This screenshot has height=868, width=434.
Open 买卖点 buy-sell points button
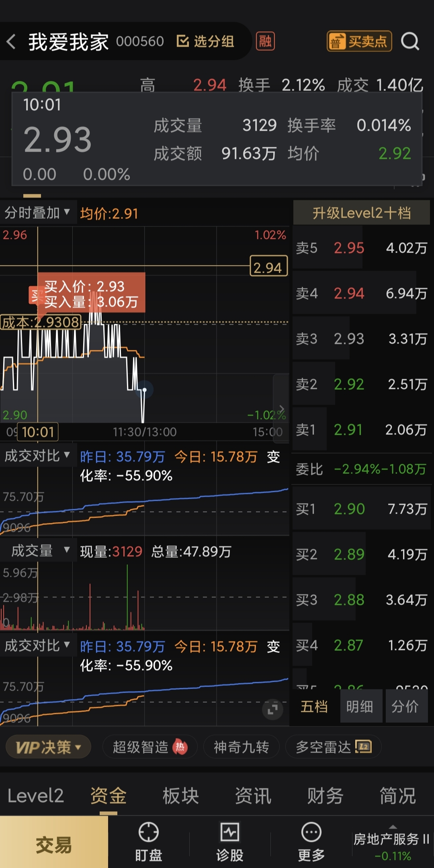[x=359, y=41]
